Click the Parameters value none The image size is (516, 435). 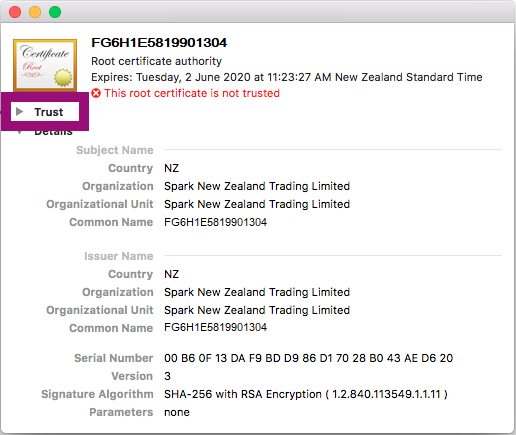[x=177, y=412]
